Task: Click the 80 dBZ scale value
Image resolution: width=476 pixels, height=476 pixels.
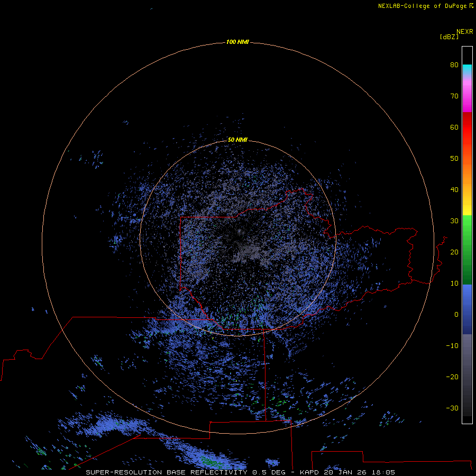Action: [454, 65]
